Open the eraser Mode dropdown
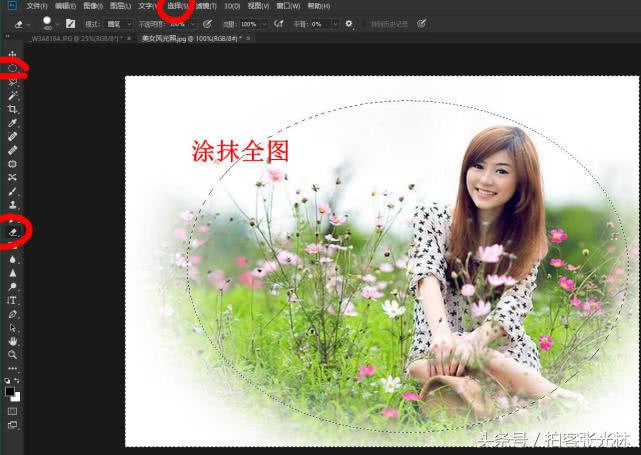The height and width of the screenshot is (455, 641). [x=119, y=25]
